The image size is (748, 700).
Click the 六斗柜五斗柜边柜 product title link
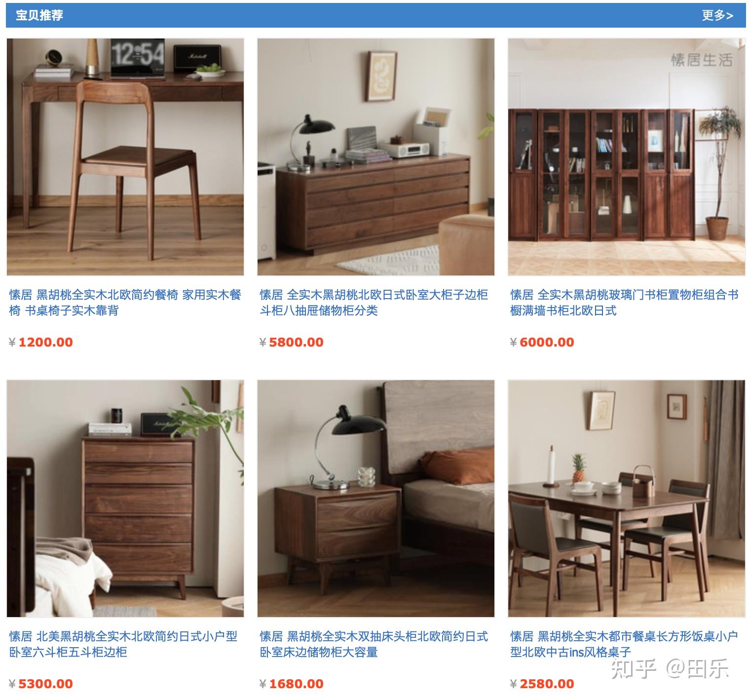pyautogui.click(x=123, y=644)
